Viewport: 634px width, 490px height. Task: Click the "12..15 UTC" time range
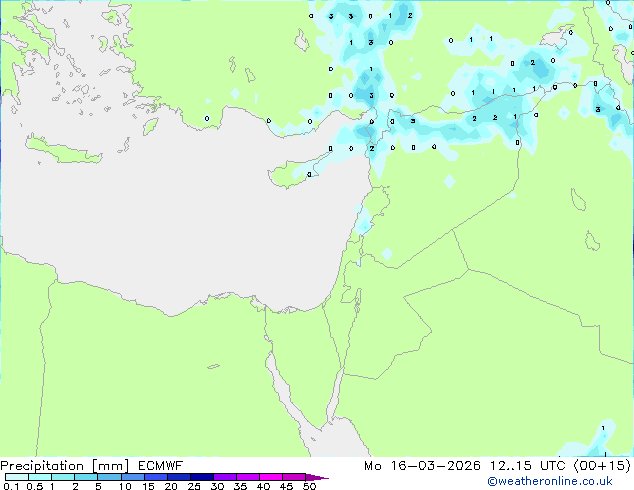click(527, 466)
